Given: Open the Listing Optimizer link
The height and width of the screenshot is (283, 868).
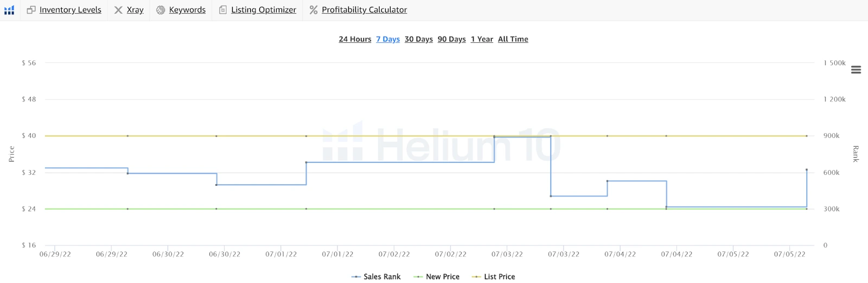Looking at the screenshot, I should (264, 10).
